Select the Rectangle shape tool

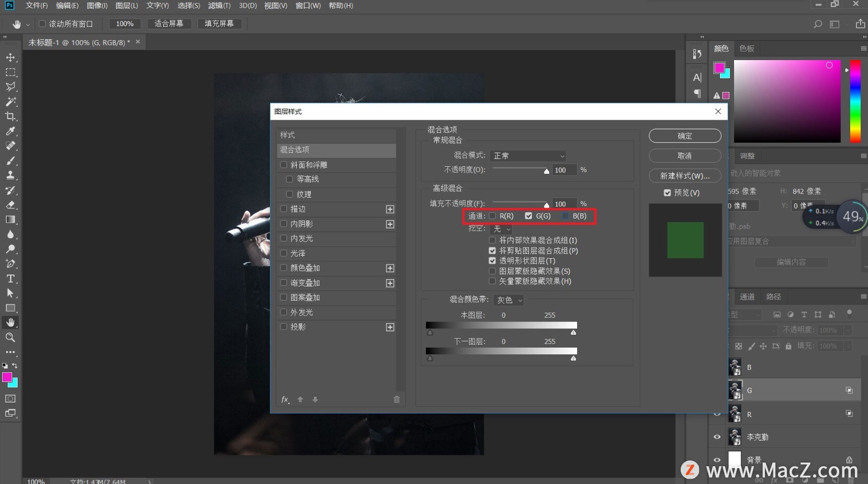(x=10, y=308)
